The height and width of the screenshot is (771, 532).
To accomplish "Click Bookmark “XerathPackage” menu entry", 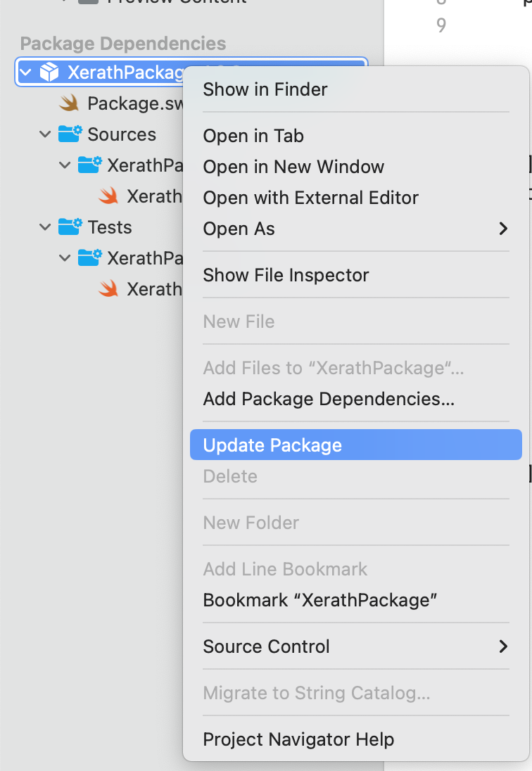I will coord(320,600).
